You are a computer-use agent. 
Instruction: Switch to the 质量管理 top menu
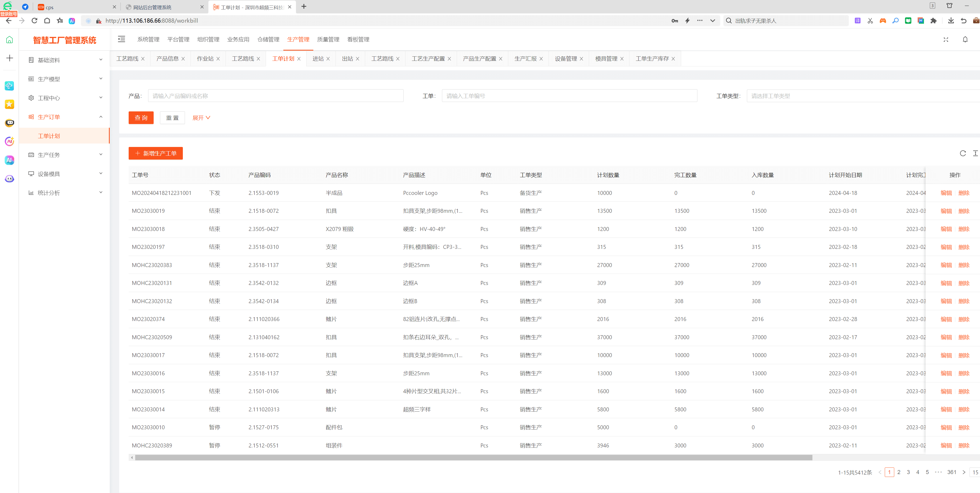(328, 40)
